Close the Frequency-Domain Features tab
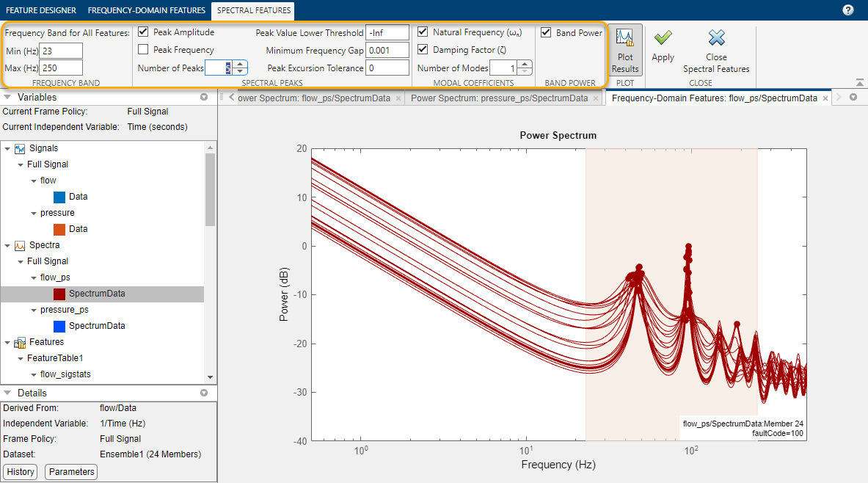Image resolution: width=868 pixels, height=483 pixels. coord(825,98)
